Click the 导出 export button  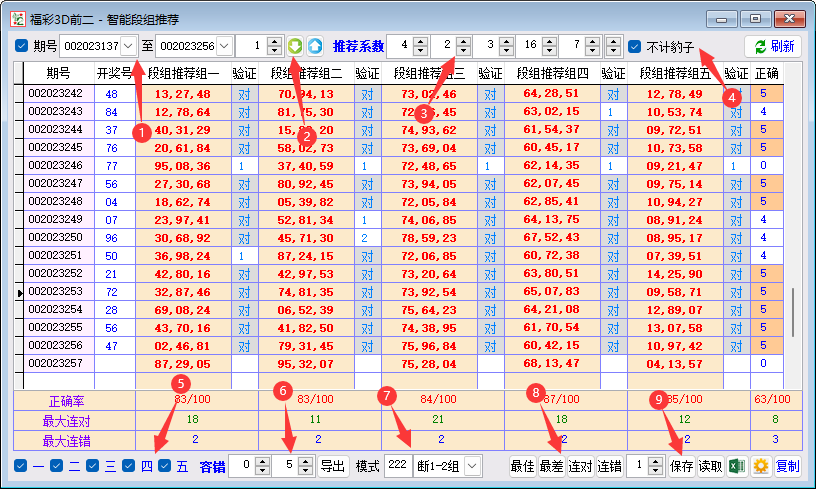pos(332,466)
